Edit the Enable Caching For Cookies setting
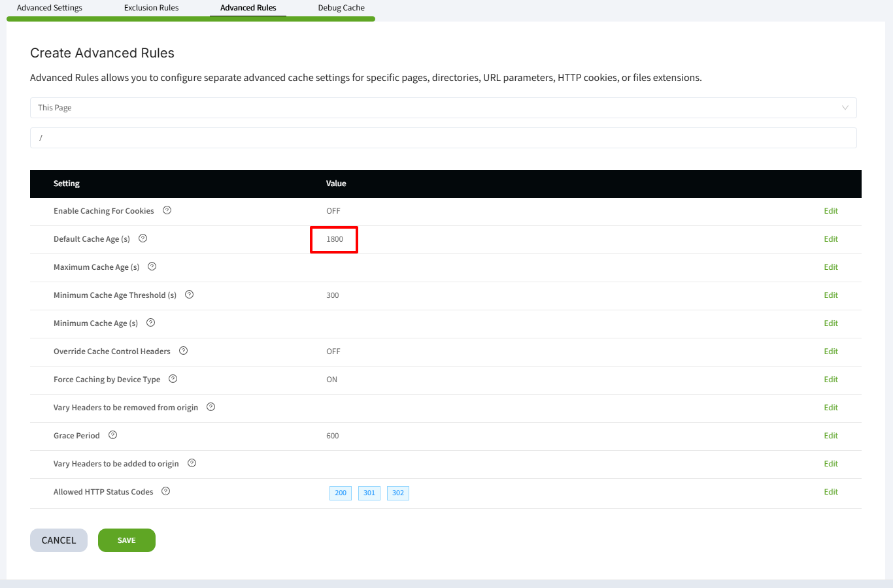 [830, 211]
